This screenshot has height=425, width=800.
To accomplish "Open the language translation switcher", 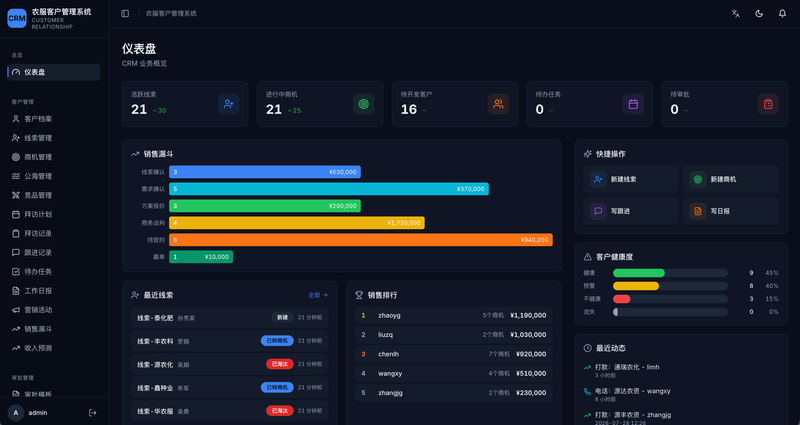I will [736, 14].
